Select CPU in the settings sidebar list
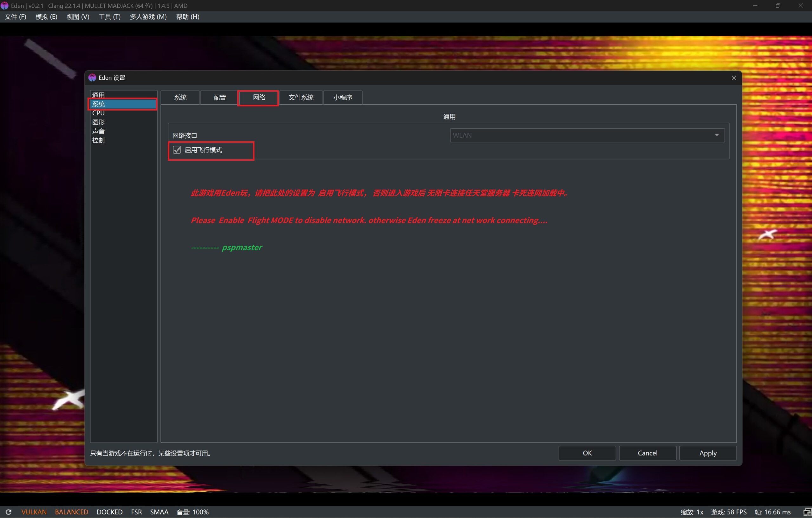The image size is (812, 518). coord(123,113)
